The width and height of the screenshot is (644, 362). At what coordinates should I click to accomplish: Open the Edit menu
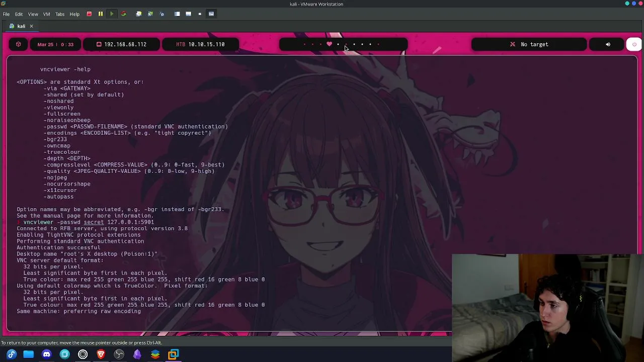click(x=19, y=14)
